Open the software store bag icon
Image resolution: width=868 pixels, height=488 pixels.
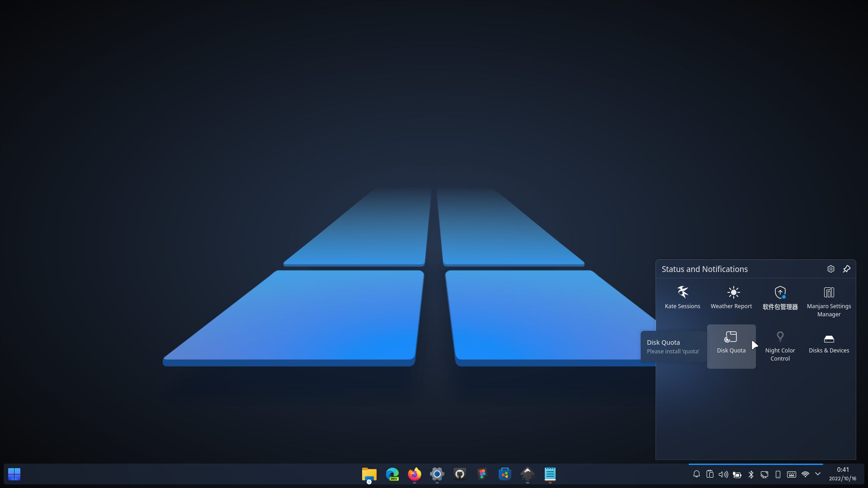tap(505, 474)
